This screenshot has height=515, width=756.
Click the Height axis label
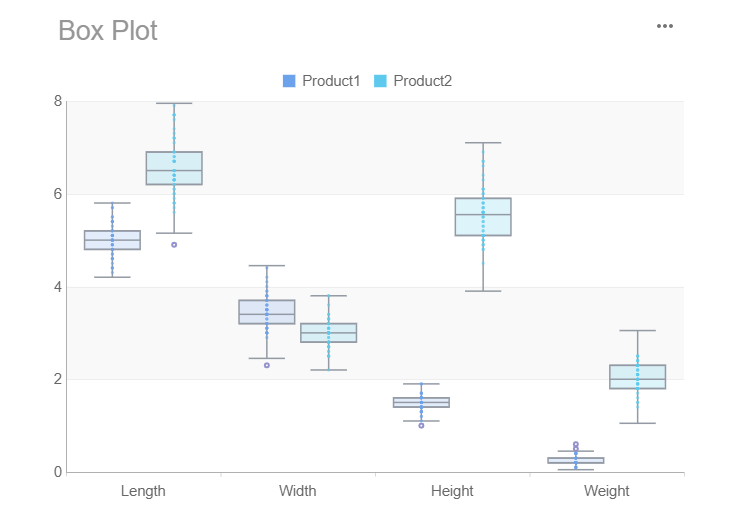452,491
